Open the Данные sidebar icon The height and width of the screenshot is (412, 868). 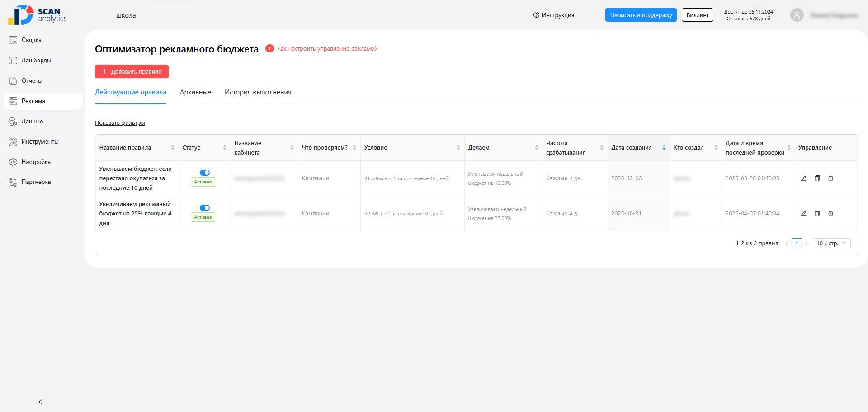point(13,122)
